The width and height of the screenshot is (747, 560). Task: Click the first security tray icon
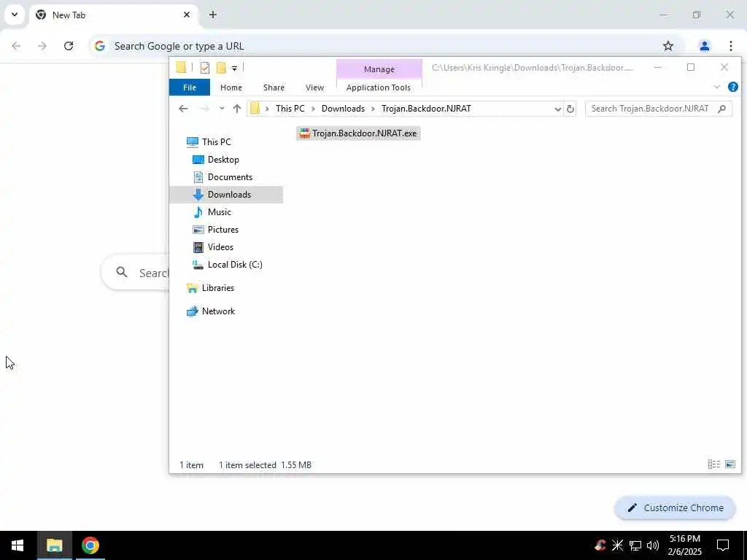(600, 545)
